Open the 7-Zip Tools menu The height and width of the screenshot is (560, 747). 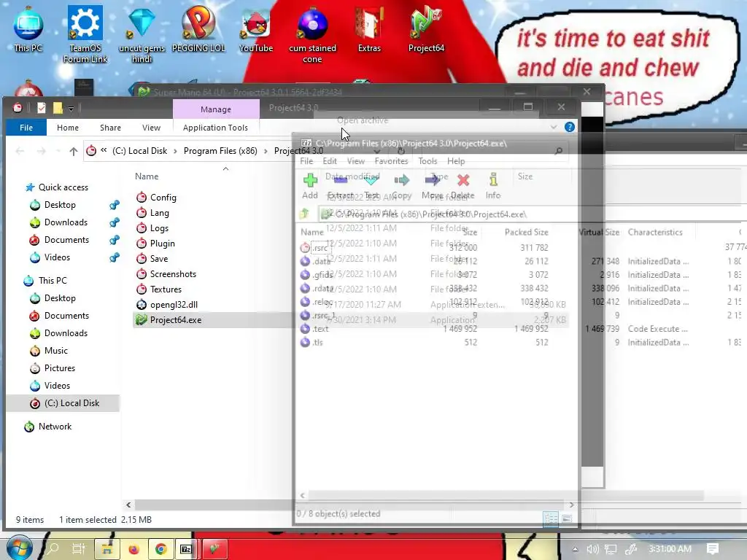coord(427,161)
